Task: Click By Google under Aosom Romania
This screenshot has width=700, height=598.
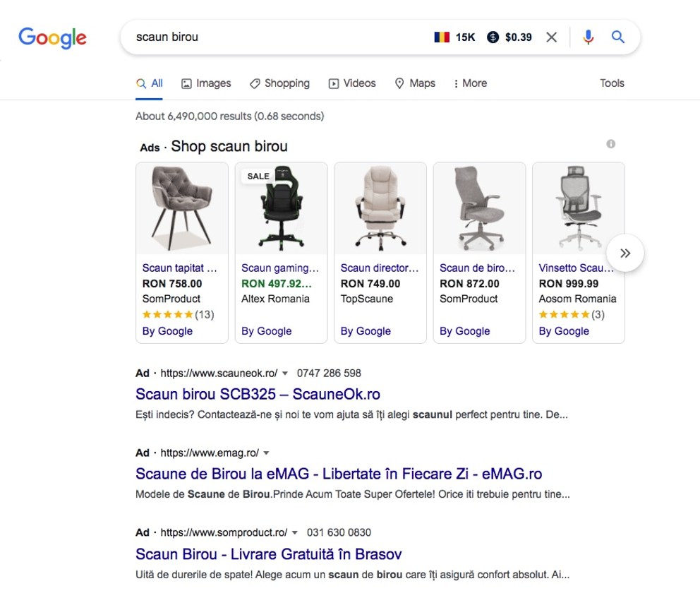Action: (564, 331)
